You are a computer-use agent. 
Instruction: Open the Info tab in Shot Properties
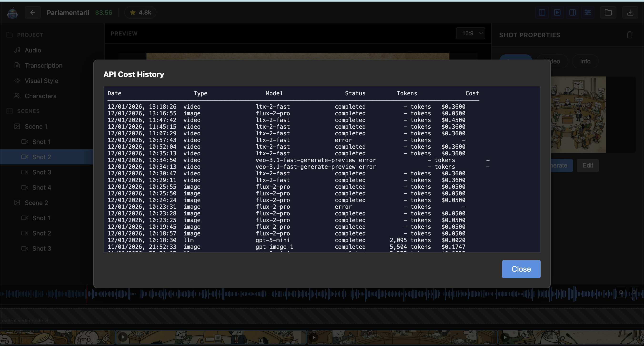pyautogui.click(x=585, y=61)
